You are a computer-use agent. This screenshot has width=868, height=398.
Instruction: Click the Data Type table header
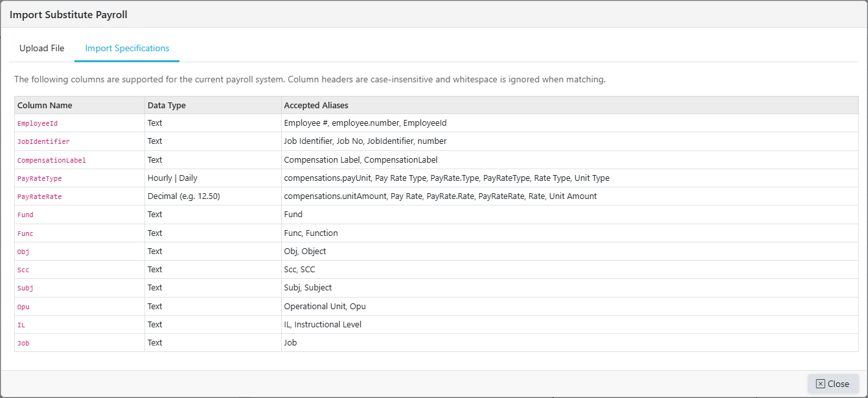pos(213,105)
